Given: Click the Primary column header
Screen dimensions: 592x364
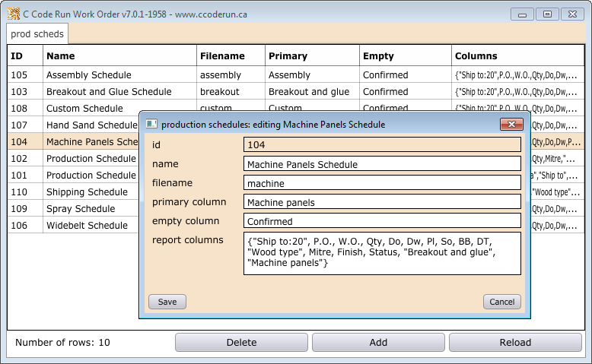Looking at the screenshot, I should coord(312,55).
